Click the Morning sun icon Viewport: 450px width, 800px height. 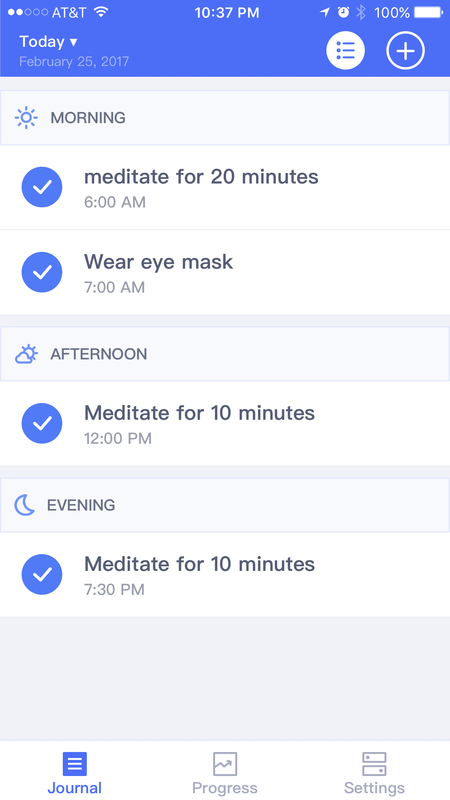click(26, 118)
